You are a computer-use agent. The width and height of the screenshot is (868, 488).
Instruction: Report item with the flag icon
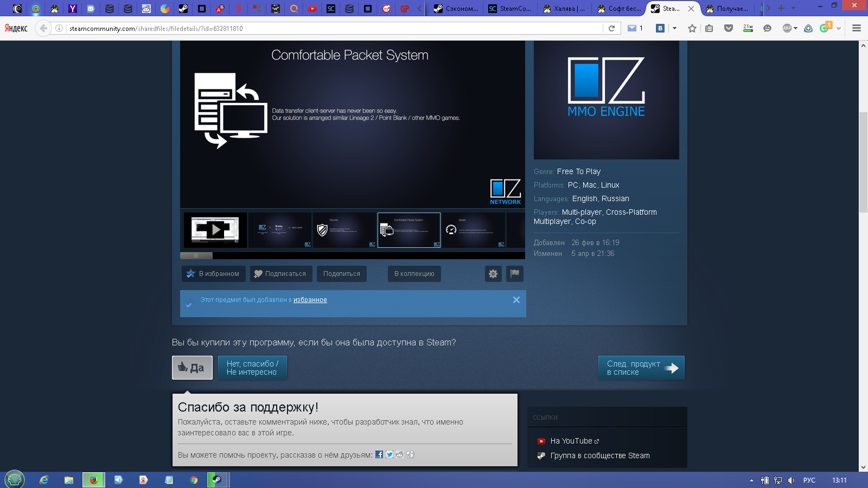515,274
